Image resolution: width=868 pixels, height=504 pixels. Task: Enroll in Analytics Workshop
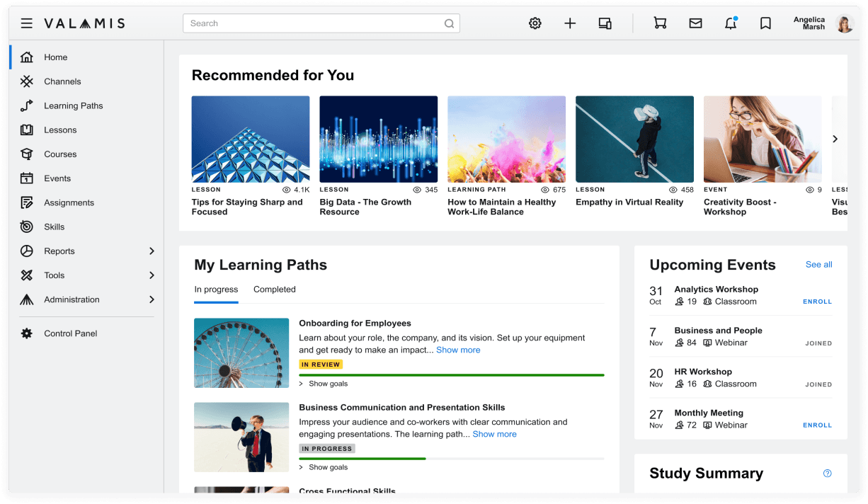[817, 302]
